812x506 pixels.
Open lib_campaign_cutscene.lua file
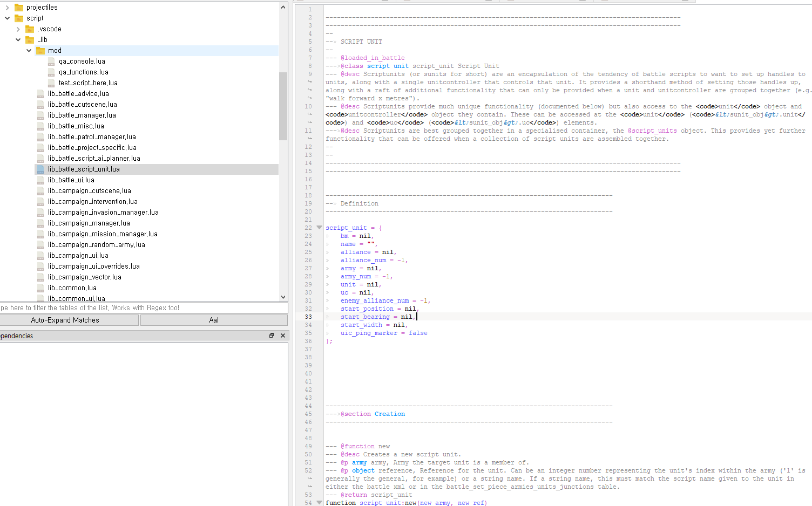(89, 191)
